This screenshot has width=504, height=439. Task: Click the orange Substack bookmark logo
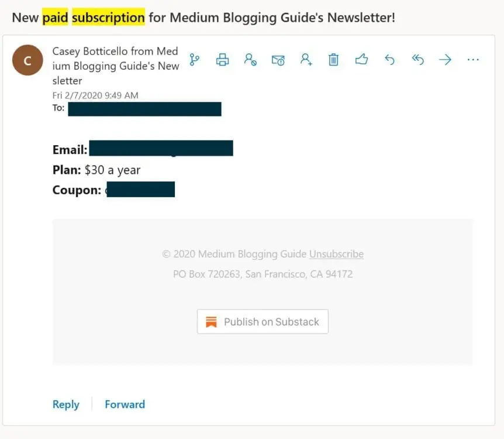tap(211, 322)
